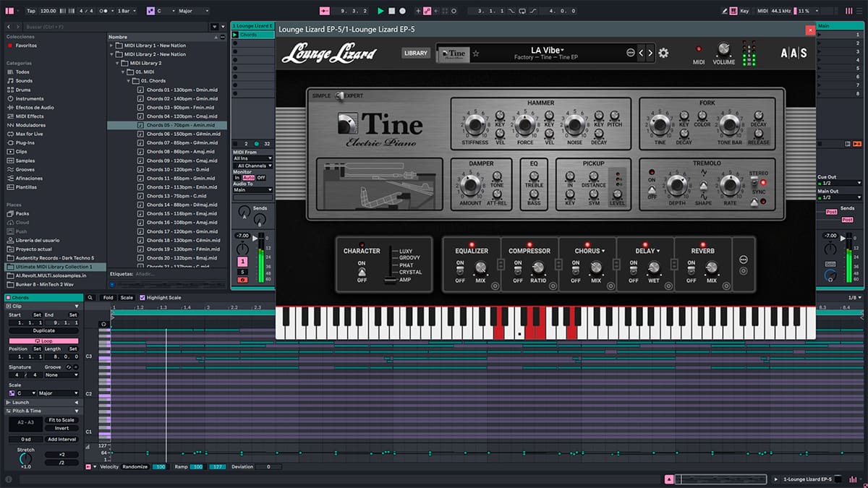Collapse the 01. Chords folder
Viewport: 868px width, 488px height.
[127, 81]
